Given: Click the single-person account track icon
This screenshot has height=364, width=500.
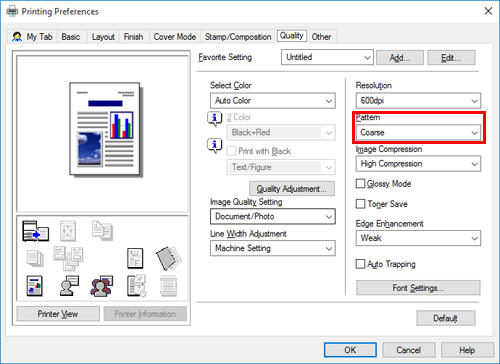Looking at the screenshot, I should coord(69,286).
